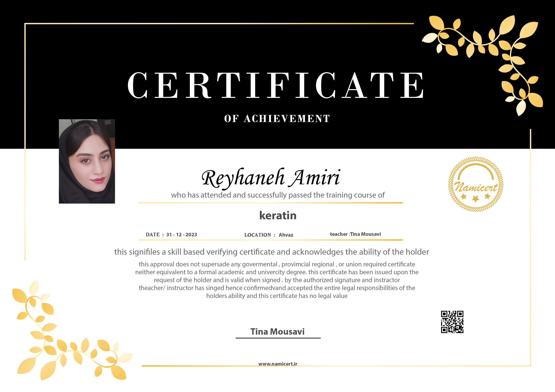
Task: Click the Tina Mousavi signature name
Action: (x=277, y=332)
